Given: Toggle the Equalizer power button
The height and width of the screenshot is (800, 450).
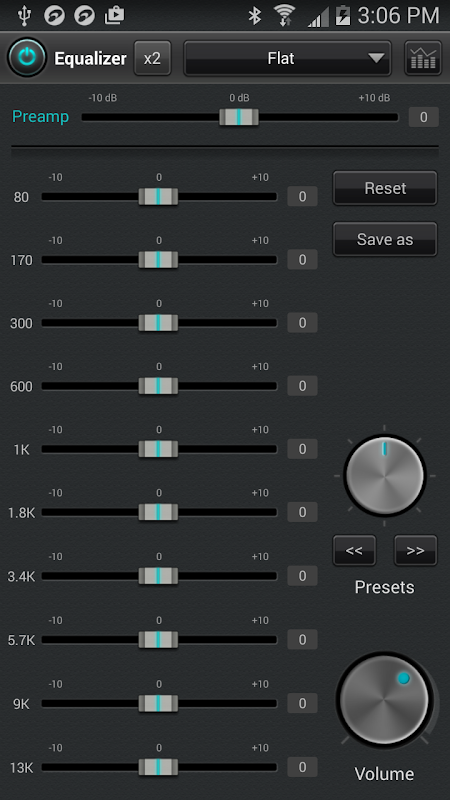Looking at the screenshot, I should click(27, 57).
